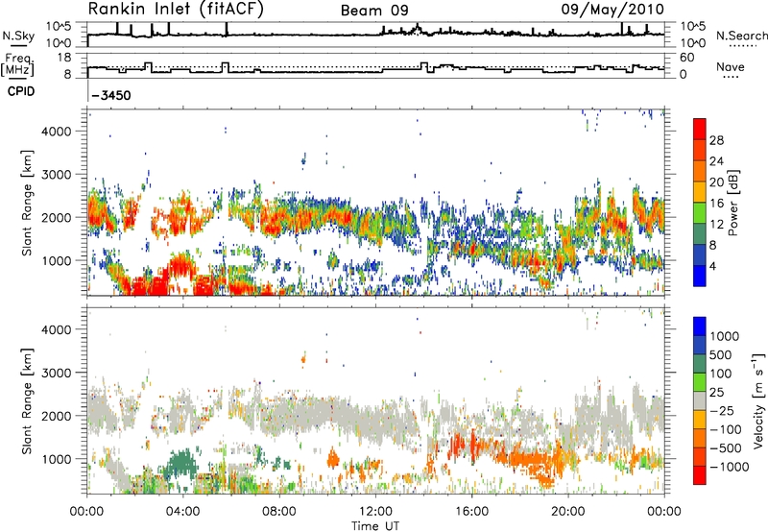Click the '1000' tick on the velocity colorbar
The width and height of the screenshot is (768, 532).
pos(725,336)
